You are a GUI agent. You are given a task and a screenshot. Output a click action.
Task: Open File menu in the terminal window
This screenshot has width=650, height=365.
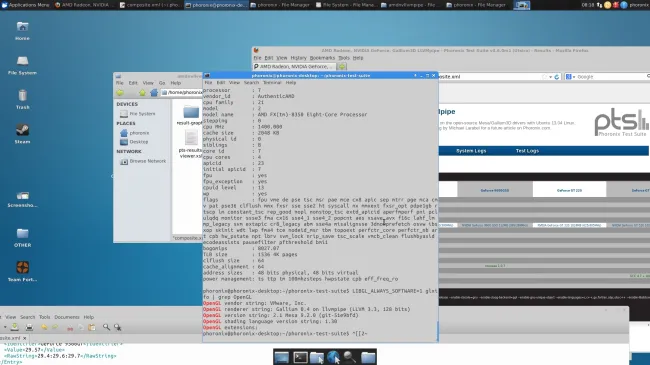208,83
